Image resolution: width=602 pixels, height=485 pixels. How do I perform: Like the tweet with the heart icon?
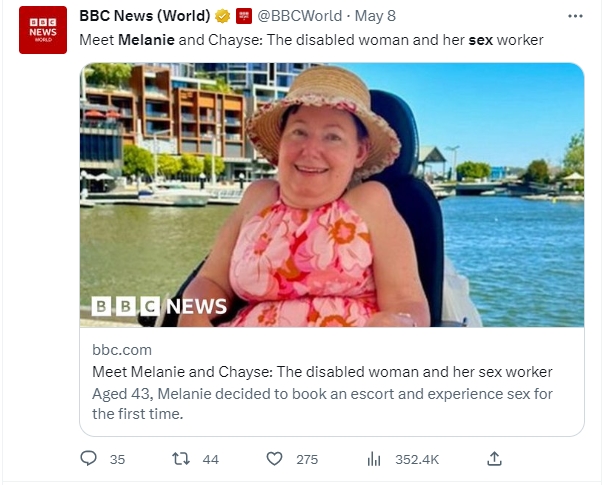point(274,459)
